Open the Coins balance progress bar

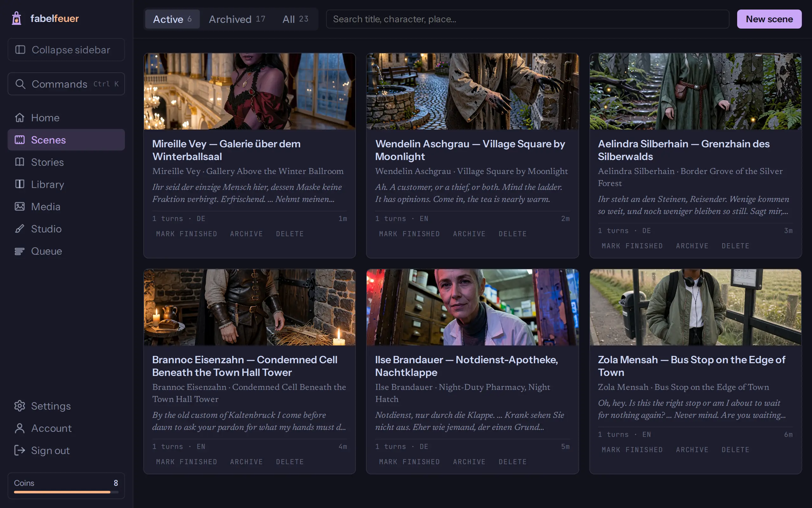[x=66, y=492]
